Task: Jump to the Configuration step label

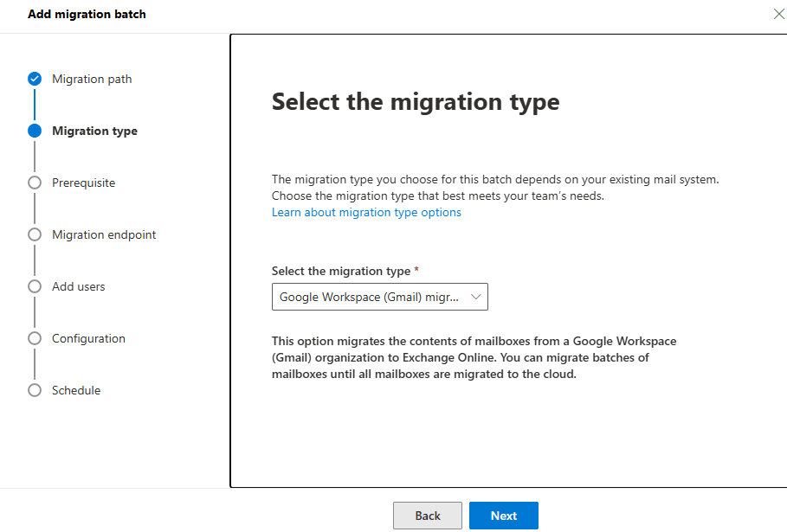Action: point(88,338)
